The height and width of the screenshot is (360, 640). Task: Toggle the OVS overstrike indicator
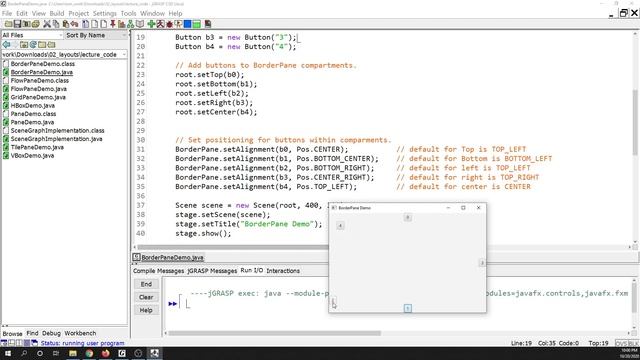(x=621, y=343)
